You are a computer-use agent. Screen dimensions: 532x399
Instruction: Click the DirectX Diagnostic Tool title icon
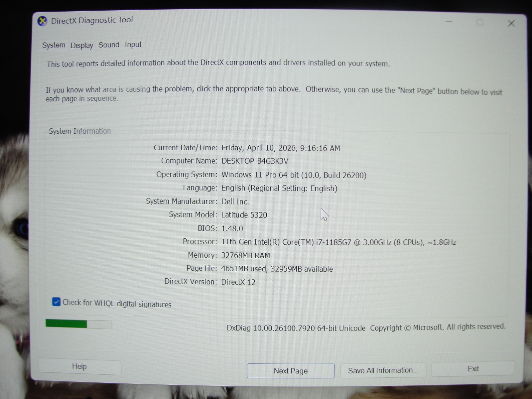[x=42, y=21]
